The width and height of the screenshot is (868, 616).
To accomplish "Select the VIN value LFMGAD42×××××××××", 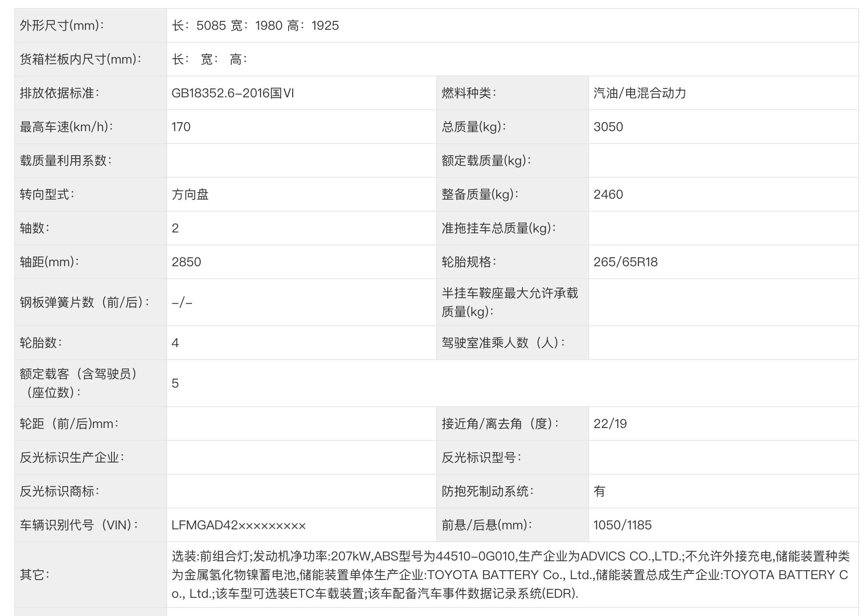I will (x=239, y=525).
